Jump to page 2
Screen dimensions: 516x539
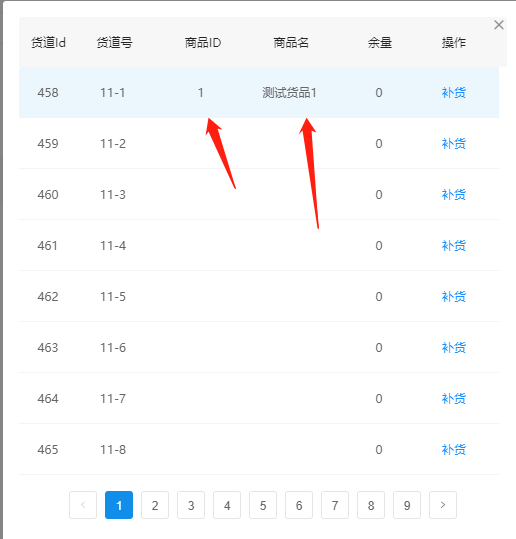point(155,505)
